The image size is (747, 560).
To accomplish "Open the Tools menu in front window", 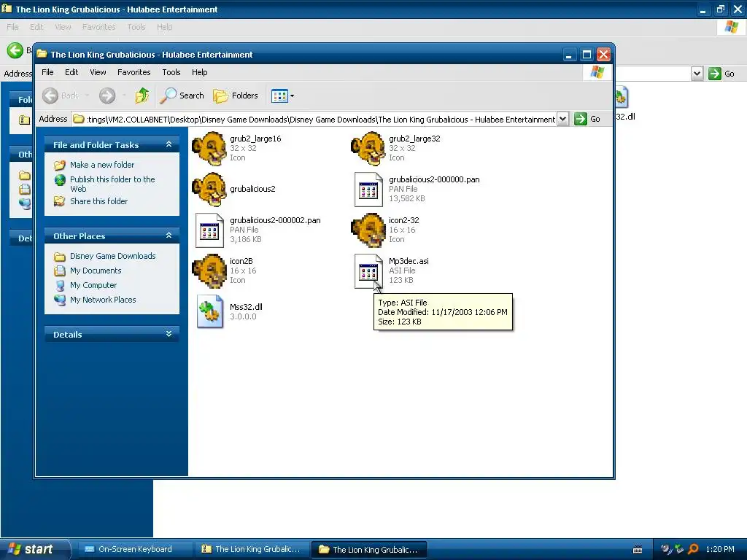I will pos(171,72).
